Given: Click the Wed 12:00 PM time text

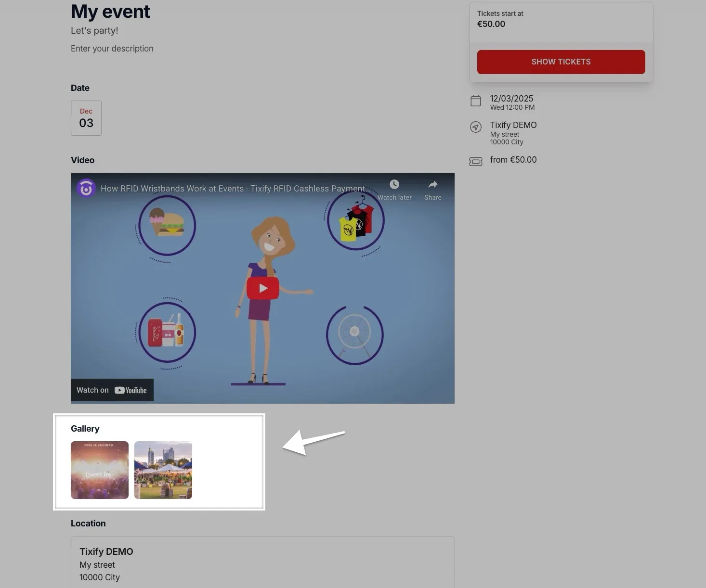Looking at the screenshot, I should (512, 107).
